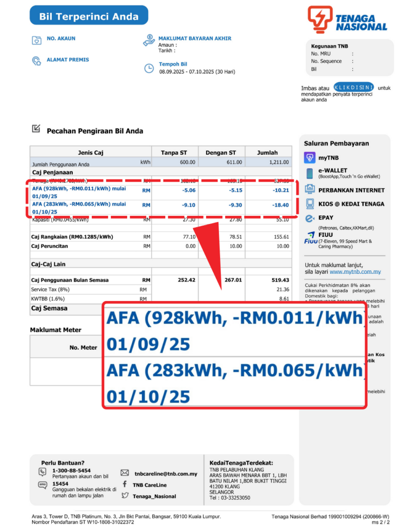Click the Alamat Premis location icon

(x=36, y=61)
